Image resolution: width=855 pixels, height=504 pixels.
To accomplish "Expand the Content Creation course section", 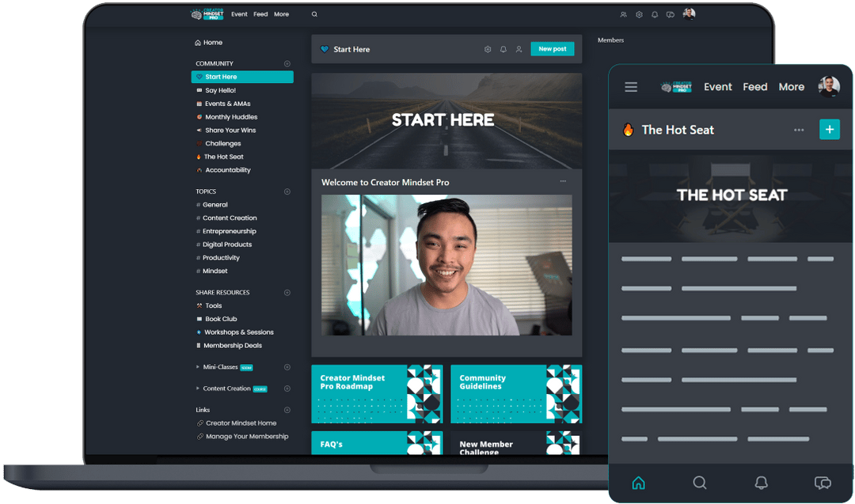I will [x=198, y=388].
